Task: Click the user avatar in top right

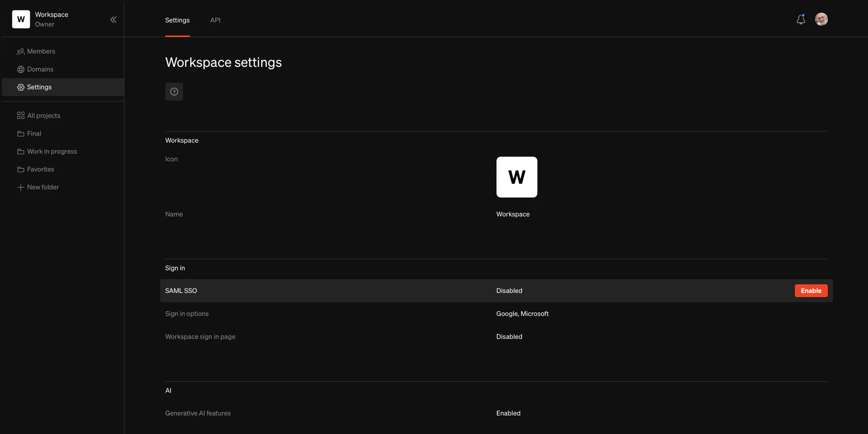Action: tap(821, 19)
